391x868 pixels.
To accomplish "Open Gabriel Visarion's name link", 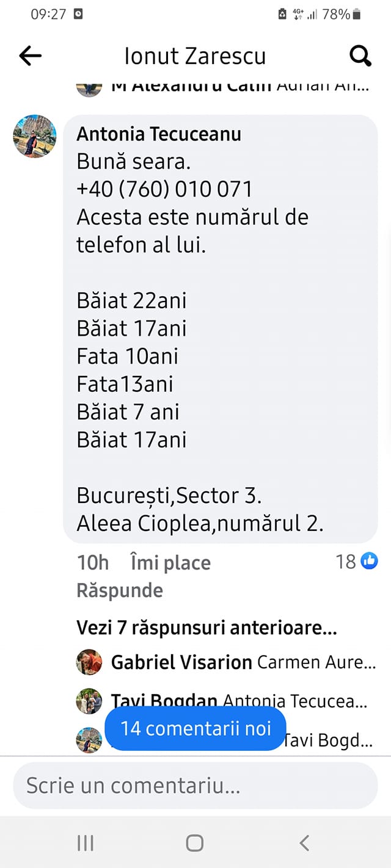I will [x=181, y=662].
